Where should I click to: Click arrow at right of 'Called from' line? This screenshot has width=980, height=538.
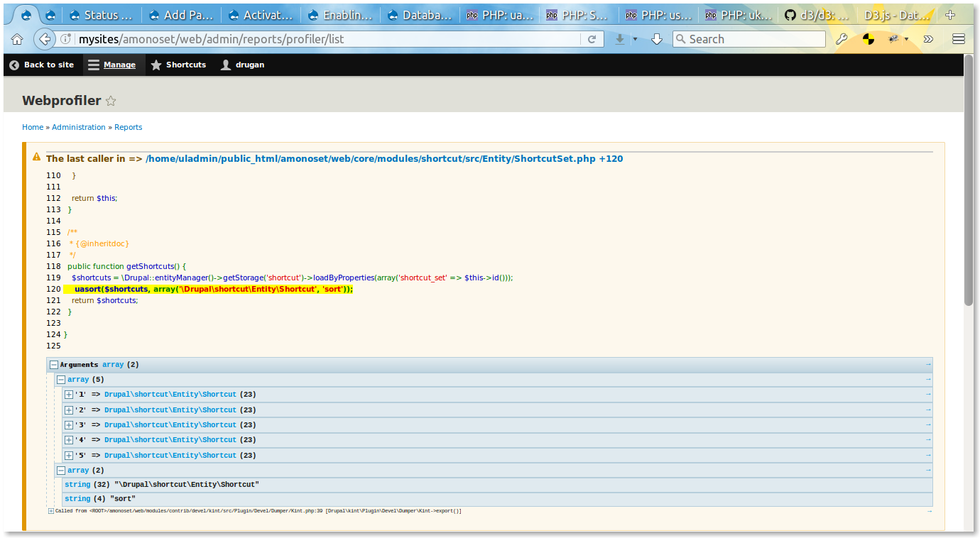(928, 510)
